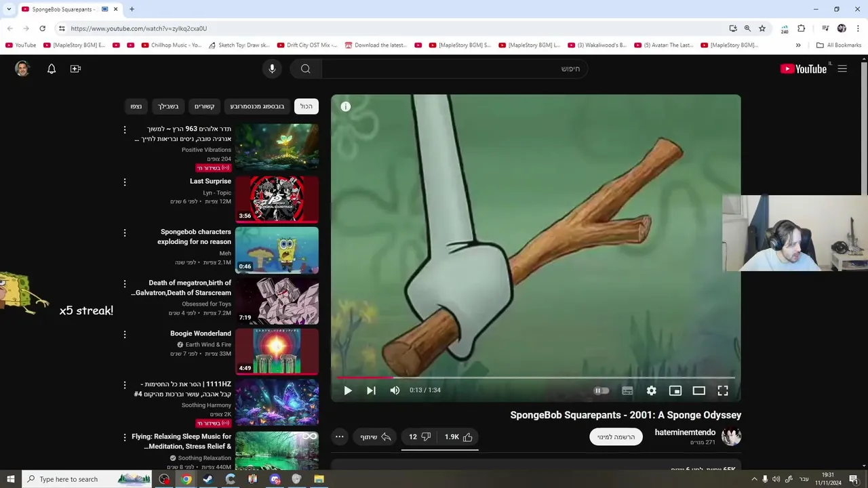This screenshot has width=868, height=488.
Task: Switch to miniplayer mode
Action: 675,390
